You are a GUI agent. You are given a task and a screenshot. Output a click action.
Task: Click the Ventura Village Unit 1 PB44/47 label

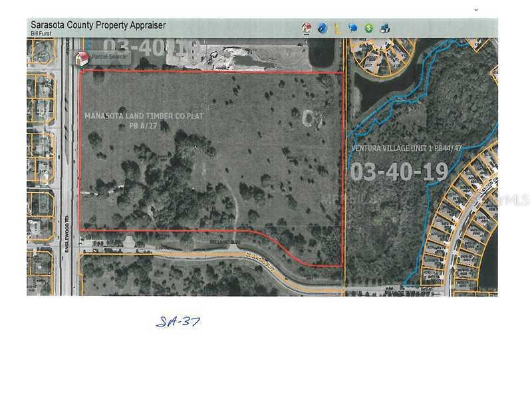coord(406,148)
